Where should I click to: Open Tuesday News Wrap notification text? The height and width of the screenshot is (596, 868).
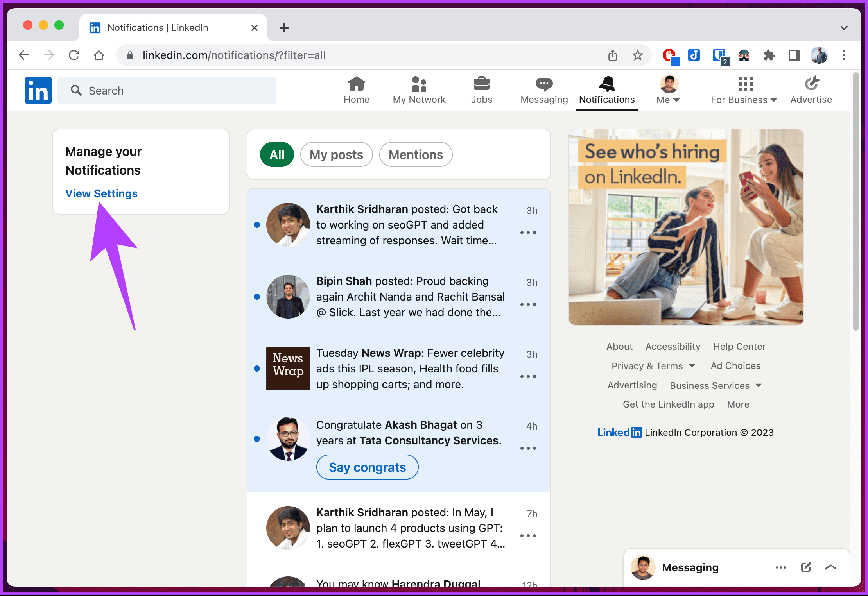coord(411,369)
